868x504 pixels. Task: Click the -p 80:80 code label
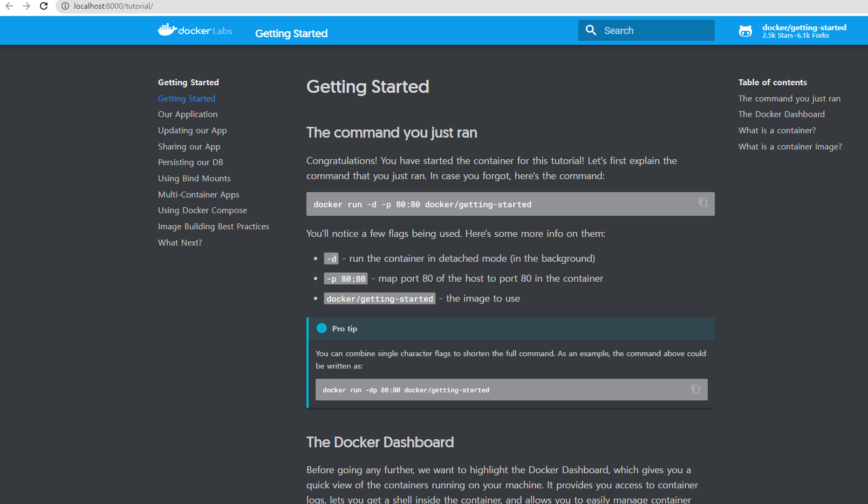point(346,278)
